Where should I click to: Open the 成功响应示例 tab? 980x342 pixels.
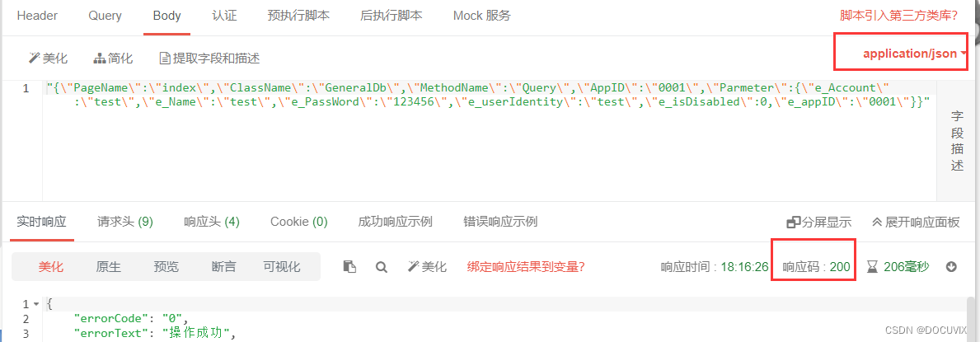coord(395,222)
